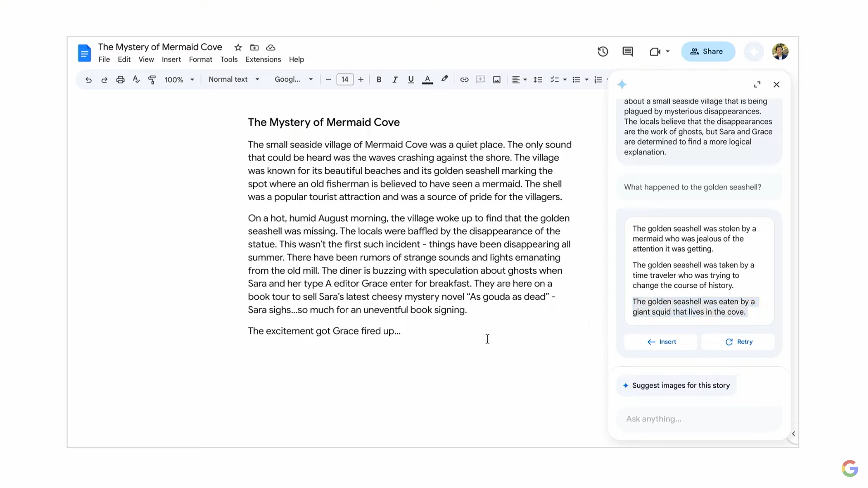This screenshot has height=488, width=868.
Task: Run spelling and grammar check
Action: [136, 79]
